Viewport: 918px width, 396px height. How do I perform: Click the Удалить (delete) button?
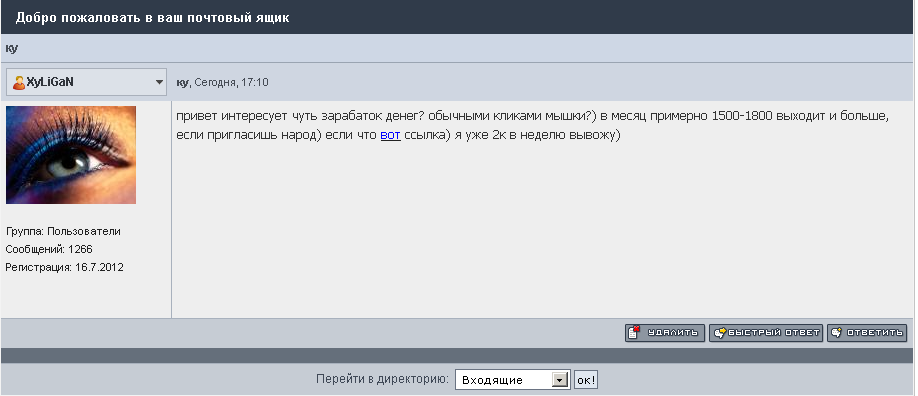(664, 333)
